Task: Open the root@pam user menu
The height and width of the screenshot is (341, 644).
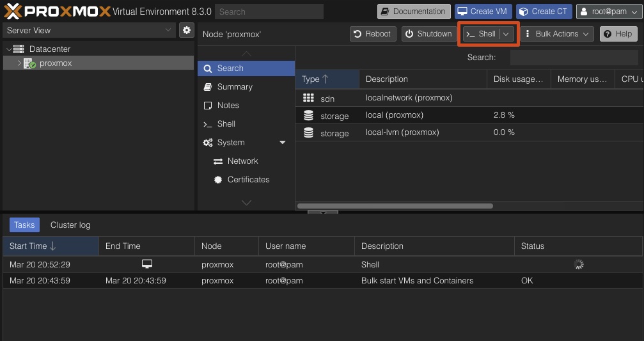Action: click(608, 12)
